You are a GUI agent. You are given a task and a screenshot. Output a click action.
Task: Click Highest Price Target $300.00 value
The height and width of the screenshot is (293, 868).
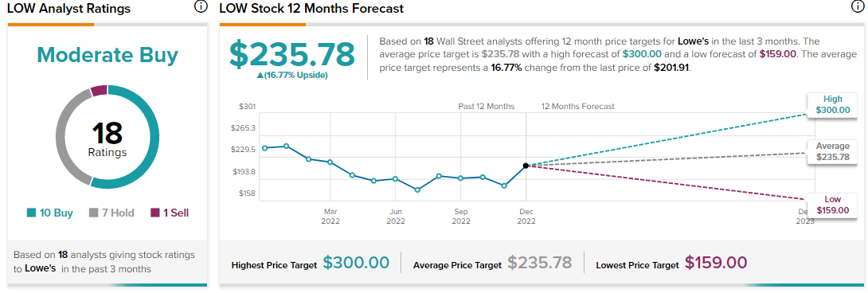tap(356, 263)
